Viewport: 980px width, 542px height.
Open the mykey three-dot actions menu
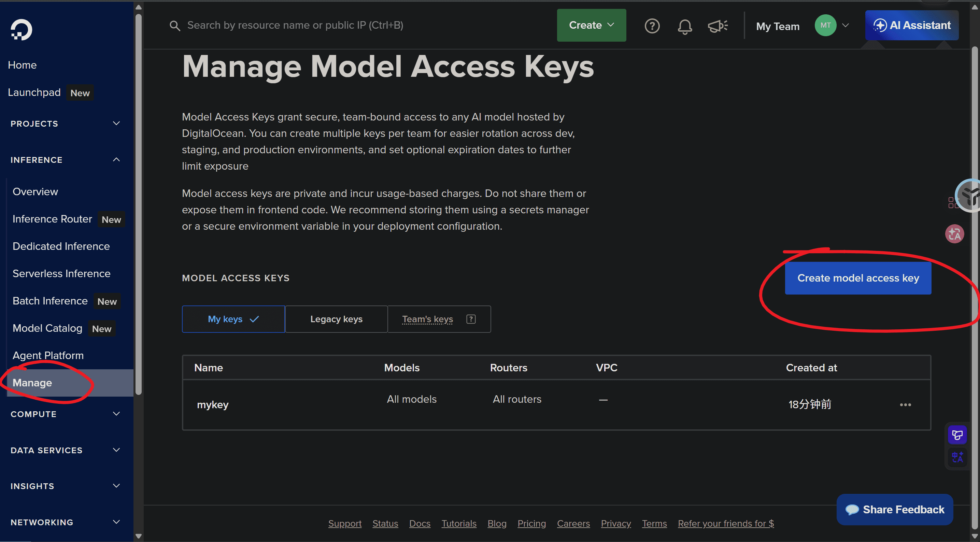(906, 405)
